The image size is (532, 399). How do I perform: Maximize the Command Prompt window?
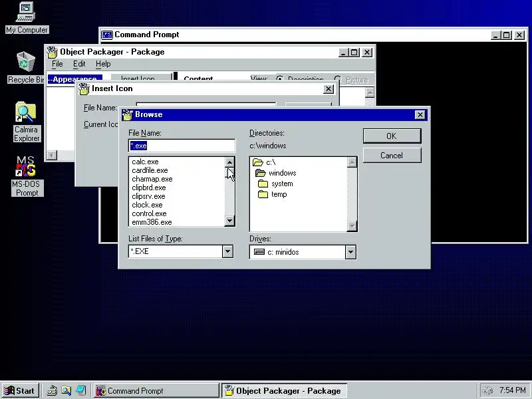click(x=507, y=35)
